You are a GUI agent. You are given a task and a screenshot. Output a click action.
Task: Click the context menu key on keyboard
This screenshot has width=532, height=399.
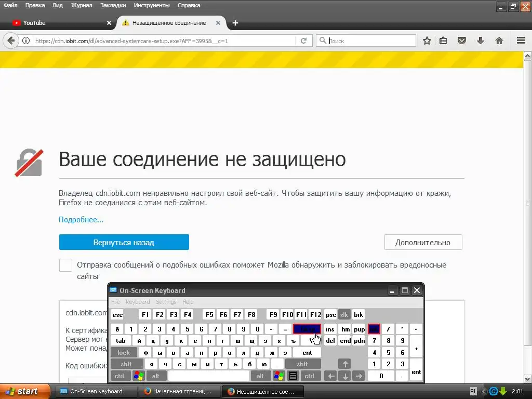coord(293,376)
